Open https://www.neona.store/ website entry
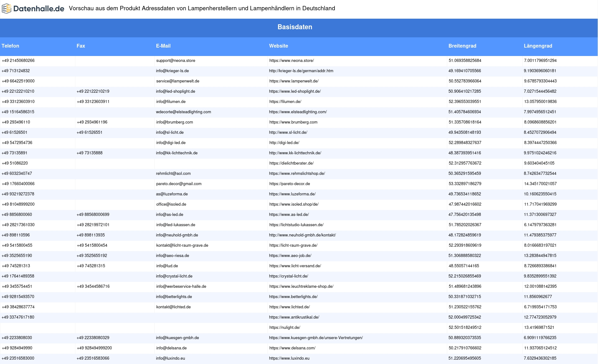 pos(292,61)
